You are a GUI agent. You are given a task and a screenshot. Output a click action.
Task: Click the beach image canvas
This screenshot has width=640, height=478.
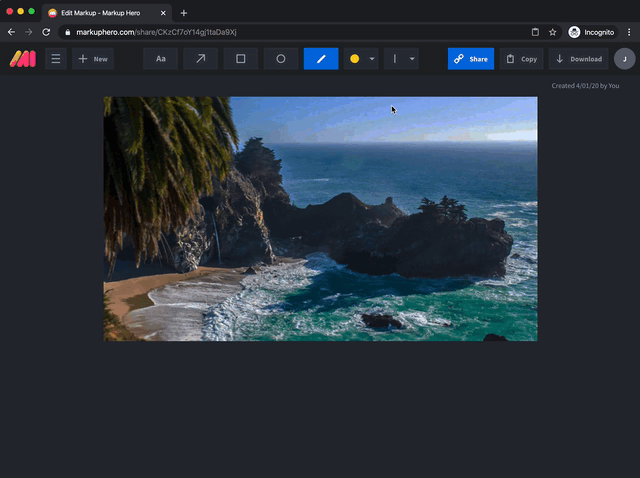(320, 219)
